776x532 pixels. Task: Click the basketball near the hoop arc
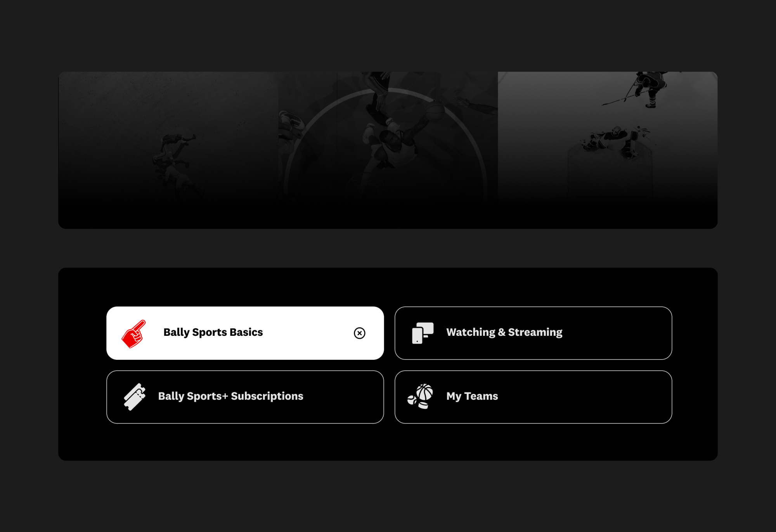[x=435, y=111]
